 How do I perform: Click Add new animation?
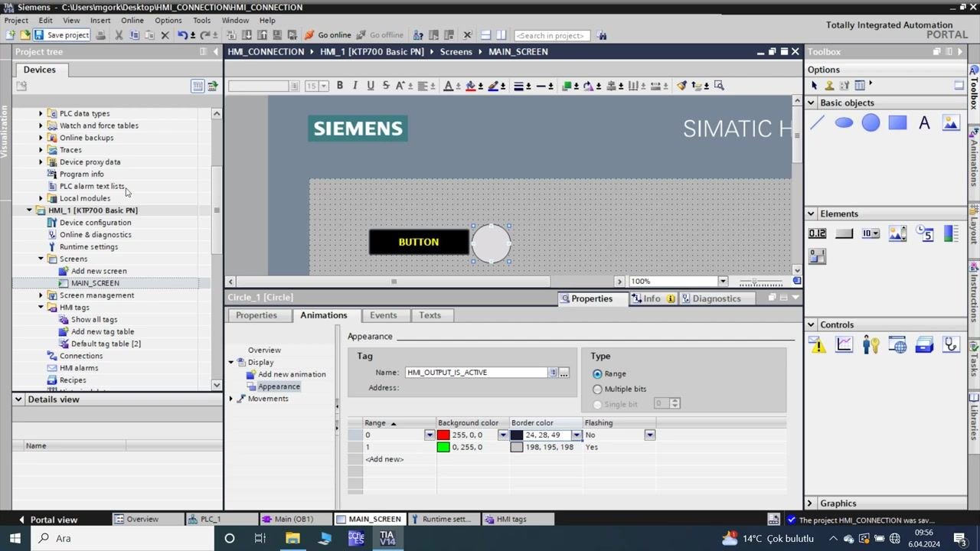(x=292, y=374)
